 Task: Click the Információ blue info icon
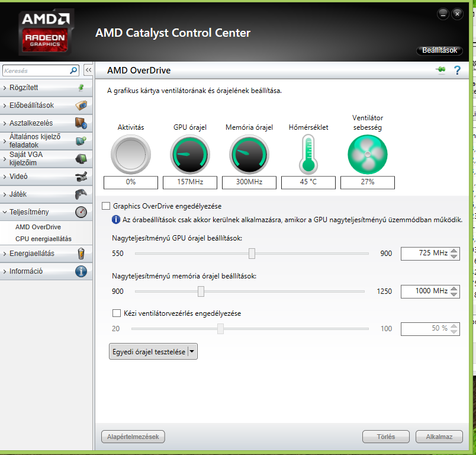(81, 271)
